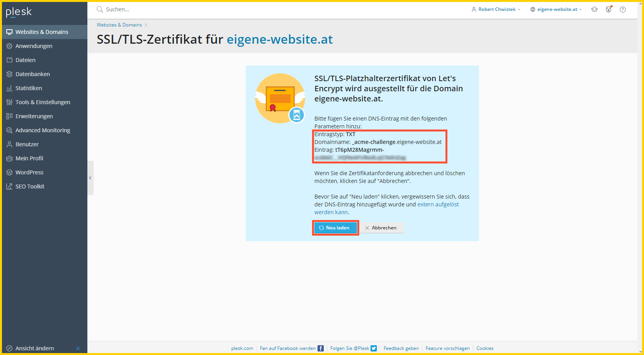This screenshot has width=644, height=355.
Task: Open Feedback geben link
Action: point(401,348)
